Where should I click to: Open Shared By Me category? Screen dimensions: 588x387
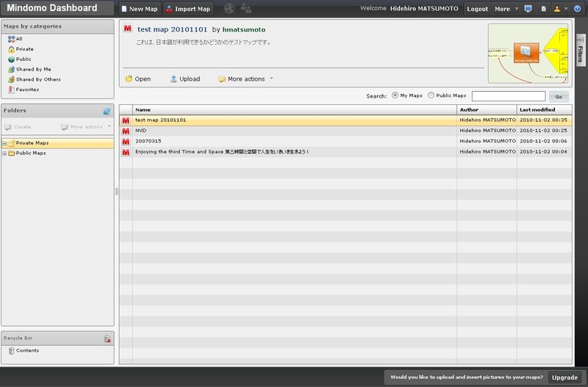(x=29, y=69)
